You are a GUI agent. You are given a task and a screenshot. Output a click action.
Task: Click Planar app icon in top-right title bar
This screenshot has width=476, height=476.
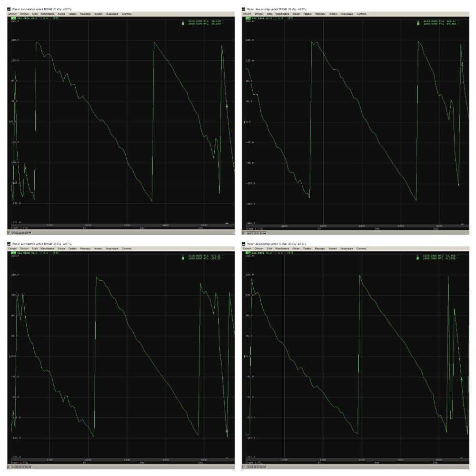pos(244,10)
